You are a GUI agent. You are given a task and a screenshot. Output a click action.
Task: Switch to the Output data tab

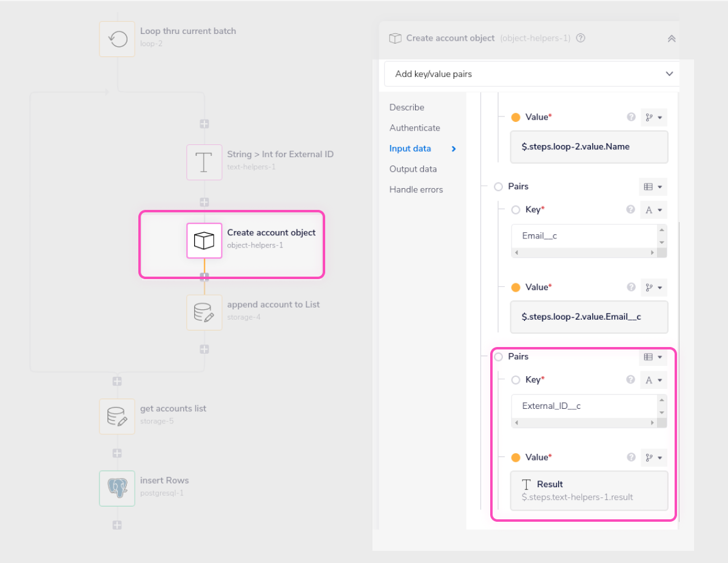point(413,169)
